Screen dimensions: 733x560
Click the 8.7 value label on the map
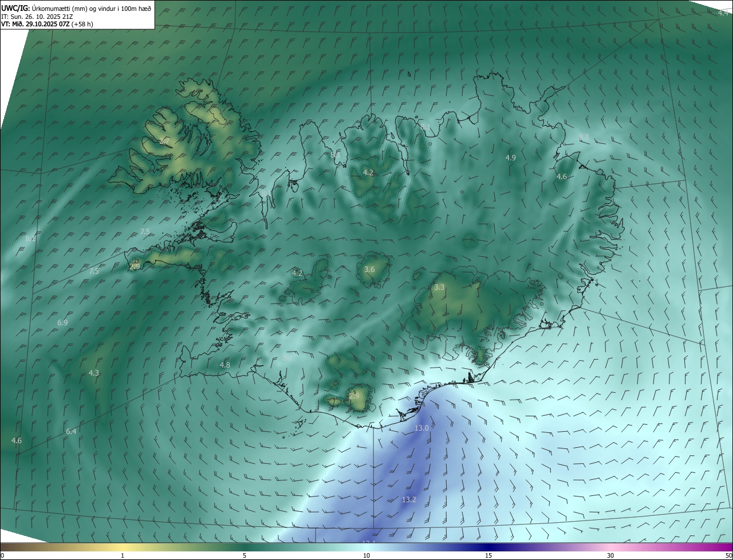[287, 358]
